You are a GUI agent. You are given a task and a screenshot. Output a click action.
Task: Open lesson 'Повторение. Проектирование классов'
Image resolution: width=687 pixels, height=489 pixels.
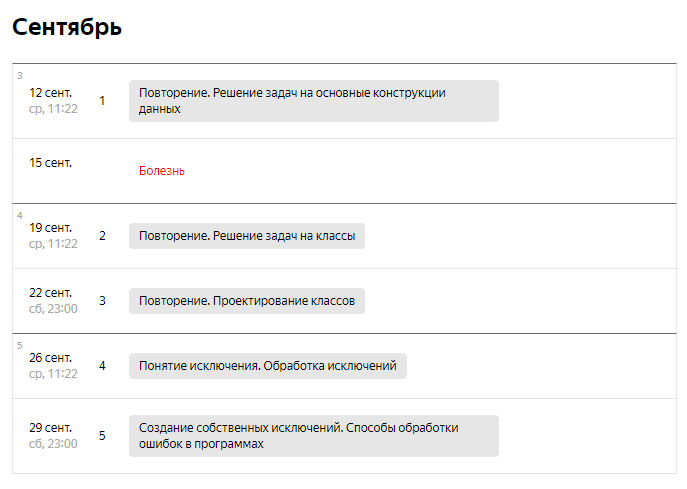pos(247,301)
